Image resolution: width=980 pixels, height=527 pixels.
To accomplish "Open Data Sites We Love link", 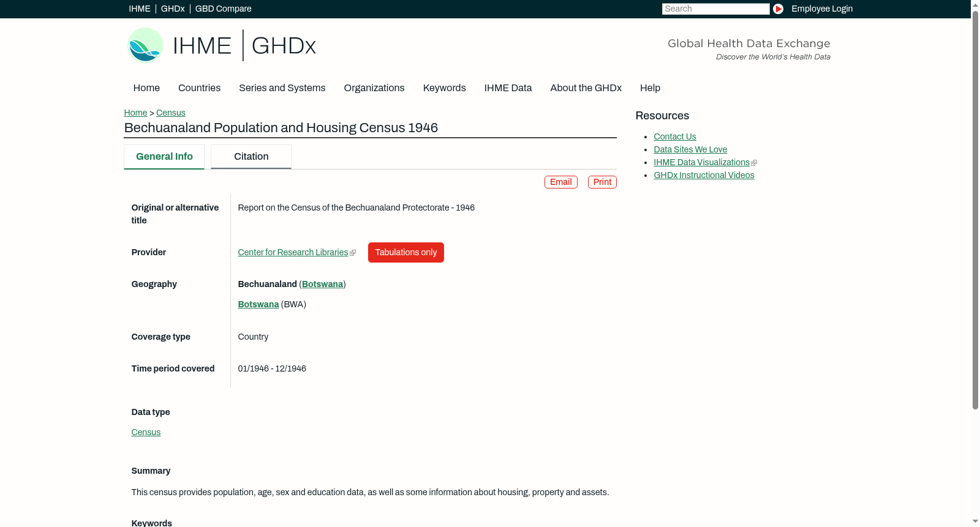I will (x=690, y=149).
